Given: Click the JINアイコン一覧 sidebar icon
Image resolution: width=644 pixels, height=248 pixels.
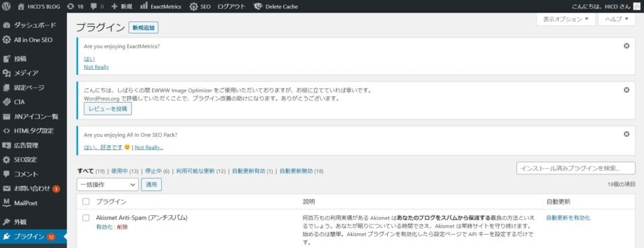Looking at the screenshot, I should pos(6,116).
